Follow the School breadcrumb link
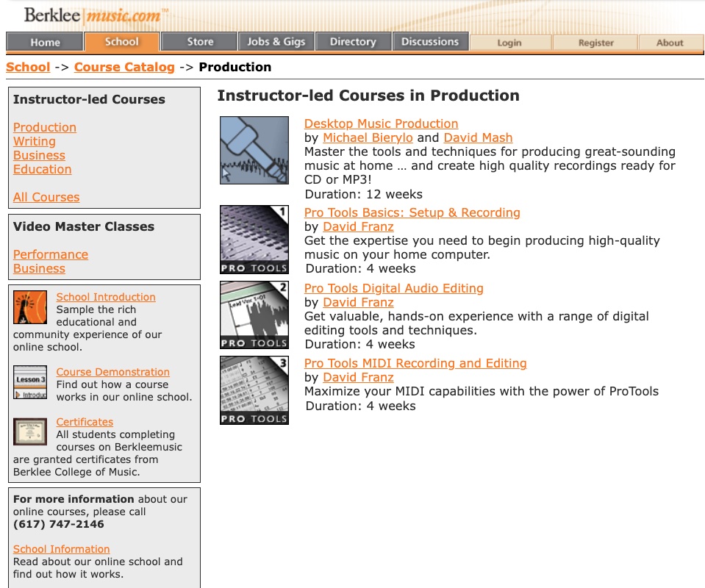 (28, 67)
